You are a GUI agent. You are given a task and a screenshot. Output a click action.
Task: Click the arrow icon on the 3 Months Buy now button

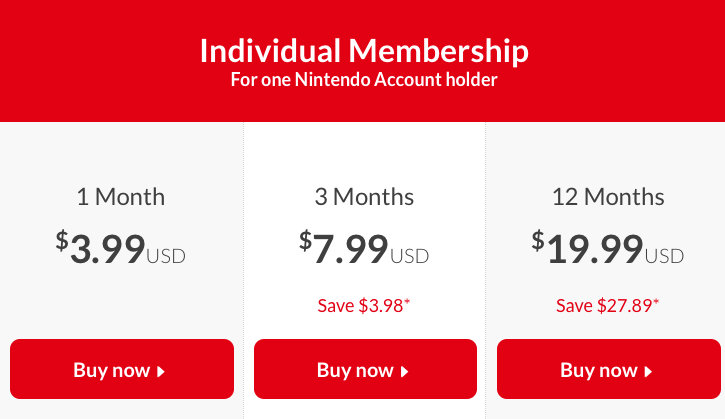tap(405, 371)
